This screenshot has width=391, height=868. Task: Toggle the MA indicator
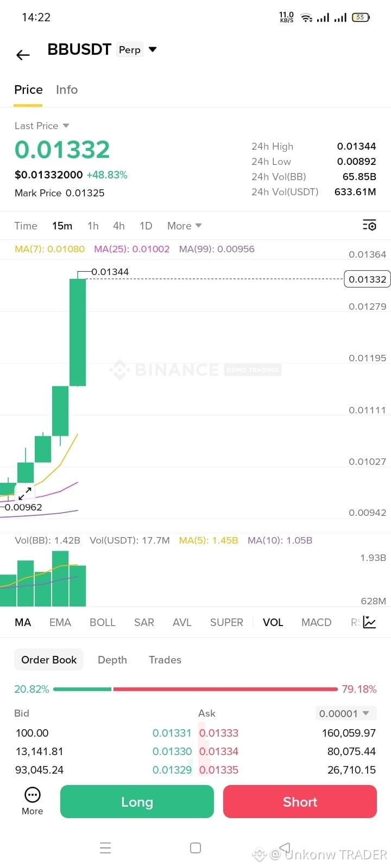[23, 622]
